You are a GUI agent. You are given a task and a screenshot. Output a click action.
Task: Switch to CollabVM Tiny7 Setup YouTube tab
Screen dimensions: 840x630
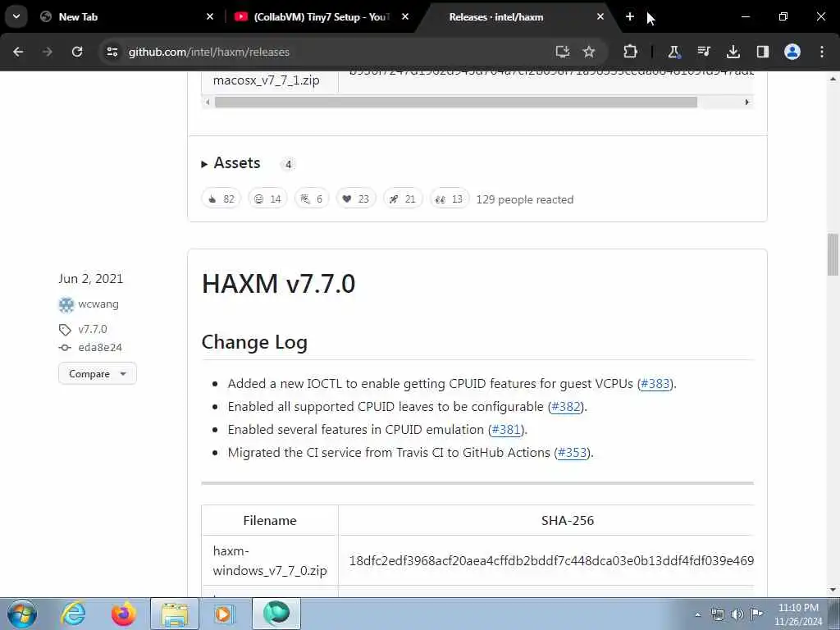coord(321,17)
